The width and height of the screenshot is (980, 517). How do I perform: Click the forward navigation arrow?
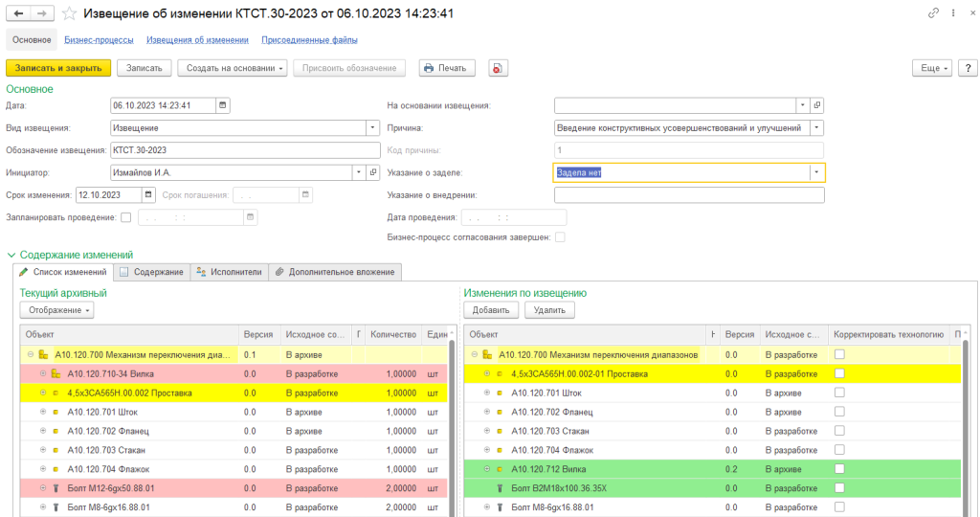tap(41, 13)
